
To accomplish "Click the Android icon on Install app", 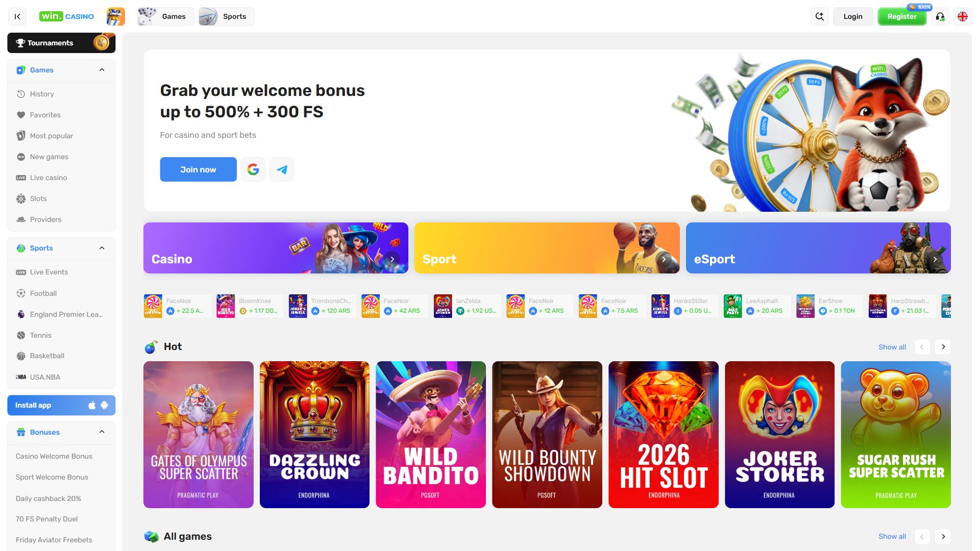I will click(105, 405).
